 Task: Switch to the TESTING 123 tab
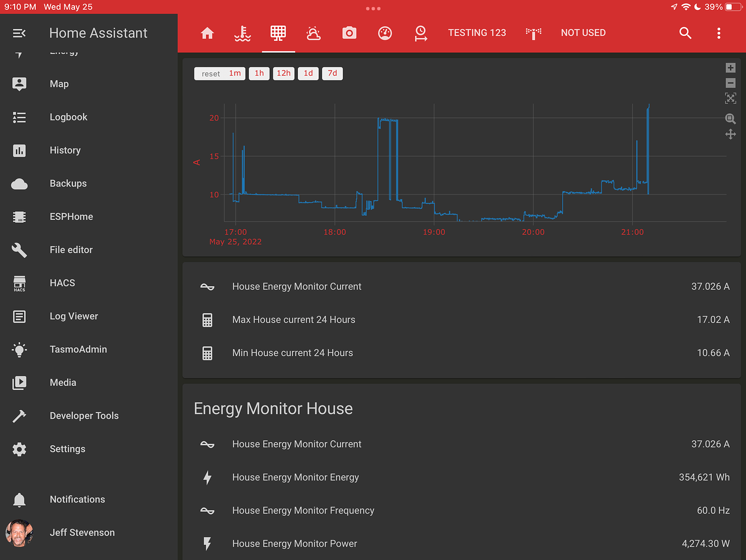tap(477, 33)
